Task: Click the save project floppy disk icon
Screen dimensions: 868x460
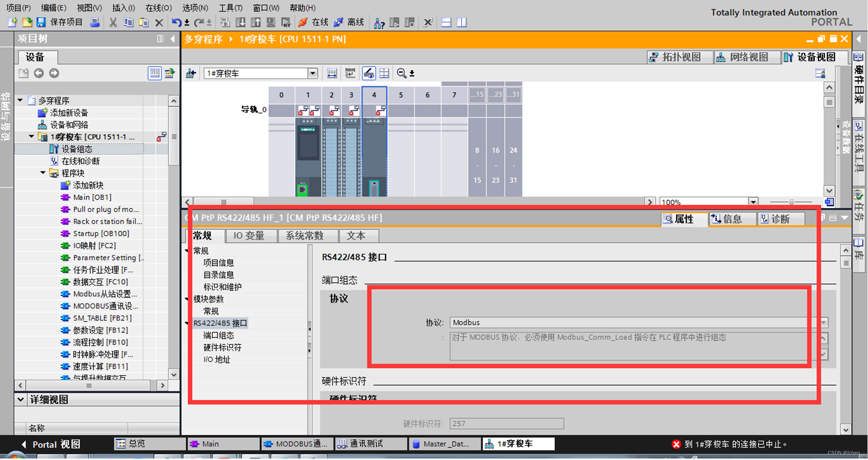Action: [41, 22]
